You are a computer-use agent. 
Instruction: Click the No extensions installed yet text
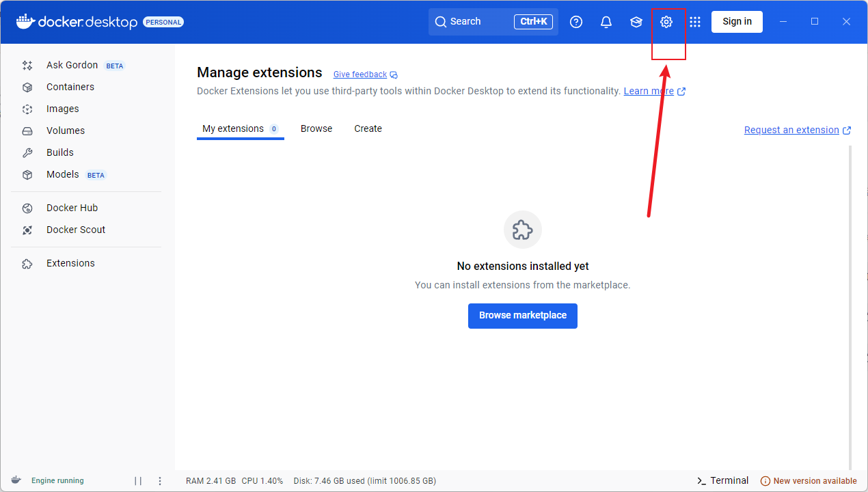click(x=523, y=266)
